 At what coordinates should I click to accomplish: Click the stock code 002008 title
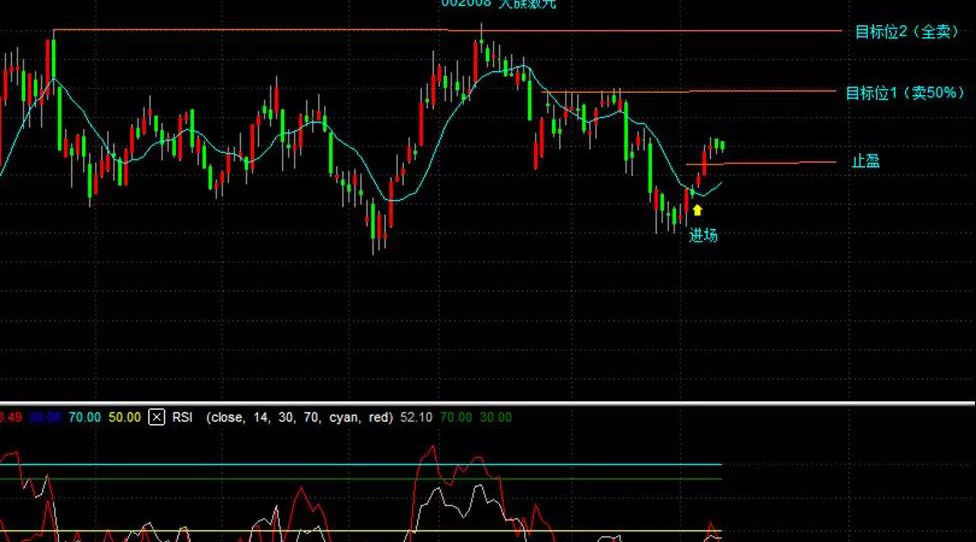pos(466,4)
